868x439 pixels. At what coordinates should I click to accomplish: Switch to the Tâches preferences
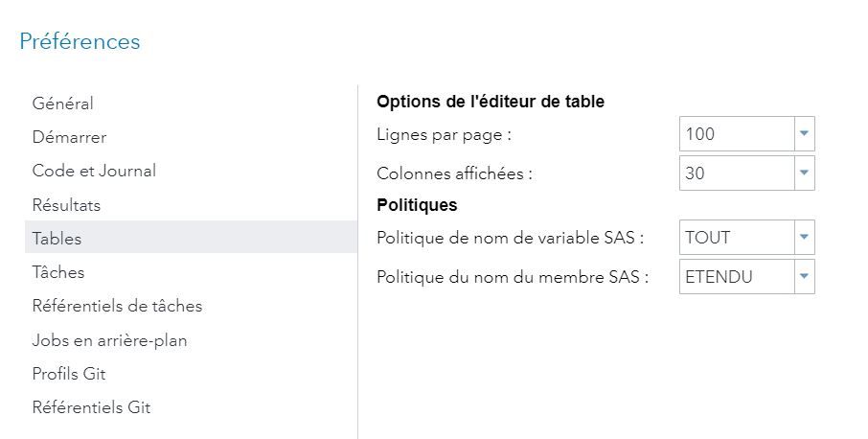coord(58,272)
